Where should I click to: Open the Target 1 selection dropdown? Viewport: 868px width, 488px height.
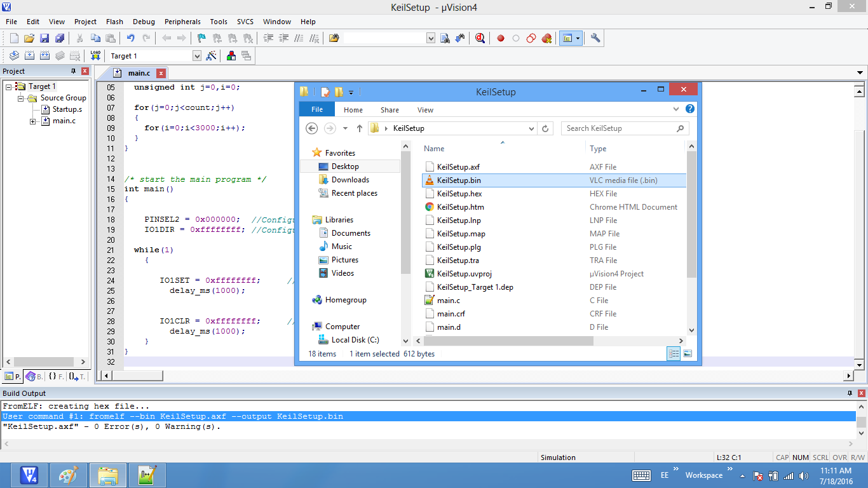coord(197,56)
